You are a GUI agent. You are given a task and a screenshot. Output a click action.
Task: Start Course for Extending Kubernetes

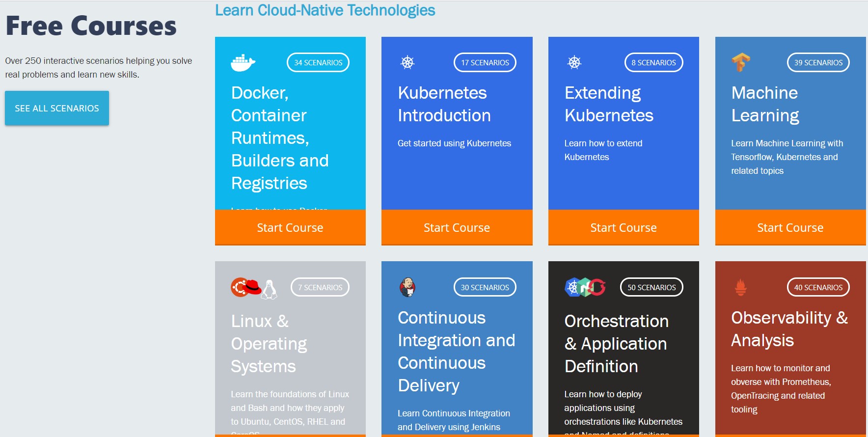click(x=624, y=227)
